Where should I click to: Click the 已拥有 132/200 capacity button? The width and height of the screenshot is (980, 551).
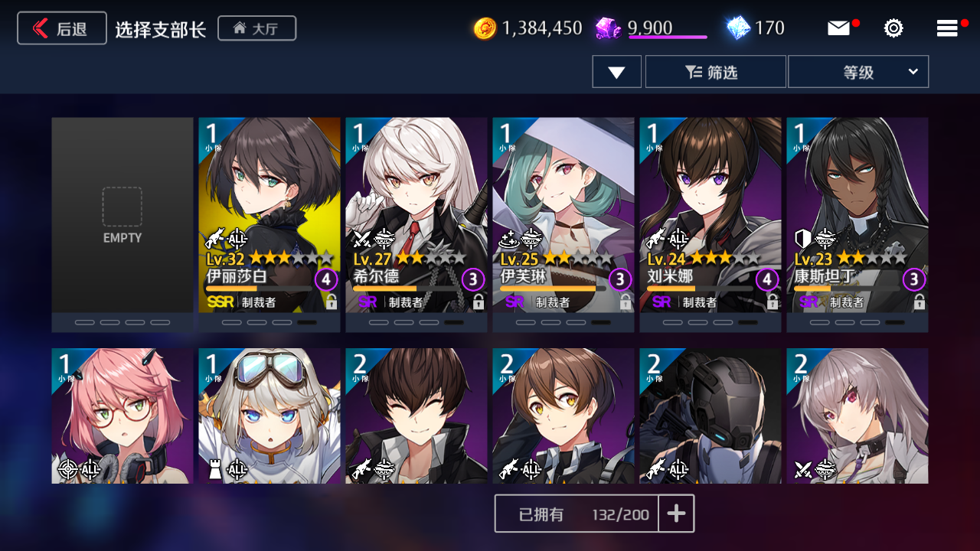pyautogui.click(x=577, y=514)
